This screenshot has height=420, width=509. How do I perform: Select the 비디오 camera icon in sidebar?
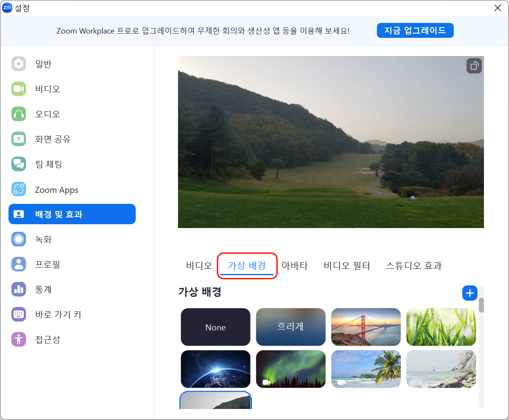[19, 89]
